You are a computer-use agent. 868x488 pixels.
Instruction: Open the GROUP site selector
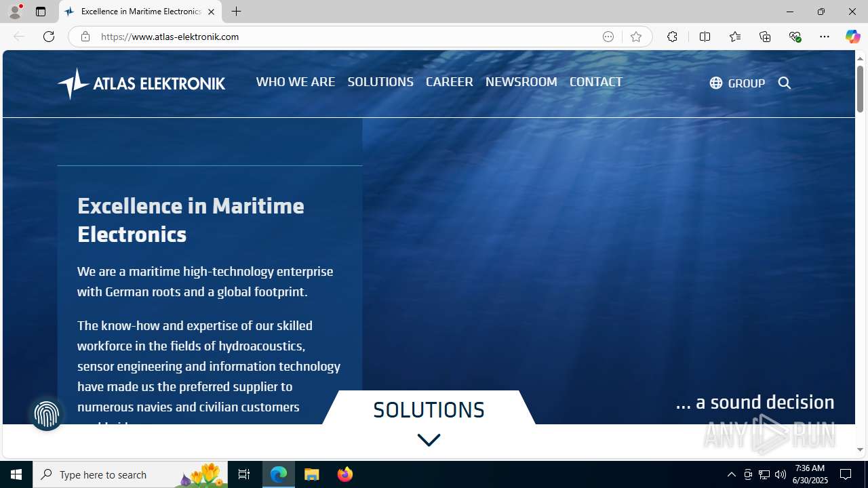[737, 83]
